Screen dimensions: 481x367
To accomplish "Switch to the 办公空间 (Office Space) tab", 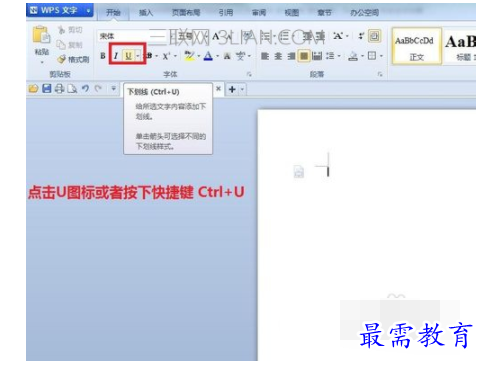I will (x=364, y=13).
